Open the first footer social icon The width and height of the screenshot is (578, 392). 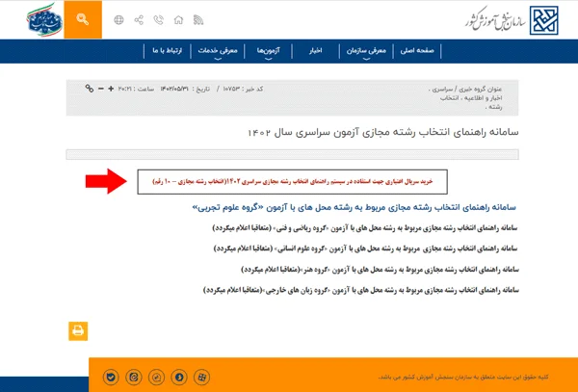click(x=111, y=377)
